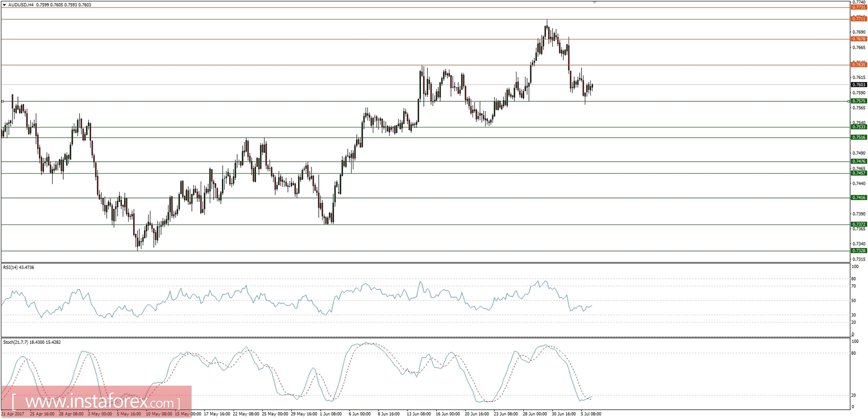This screenshot has width=868, height=419.
Task: Click the 28 Jun 00:00 time axis label
Action: tap(535, 414)
